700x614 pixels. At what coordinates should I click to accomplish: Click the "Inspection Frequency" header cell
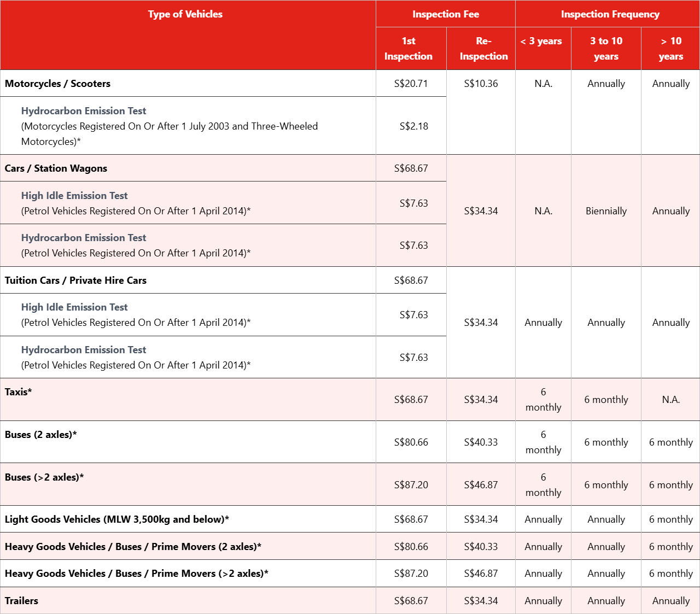610,14
